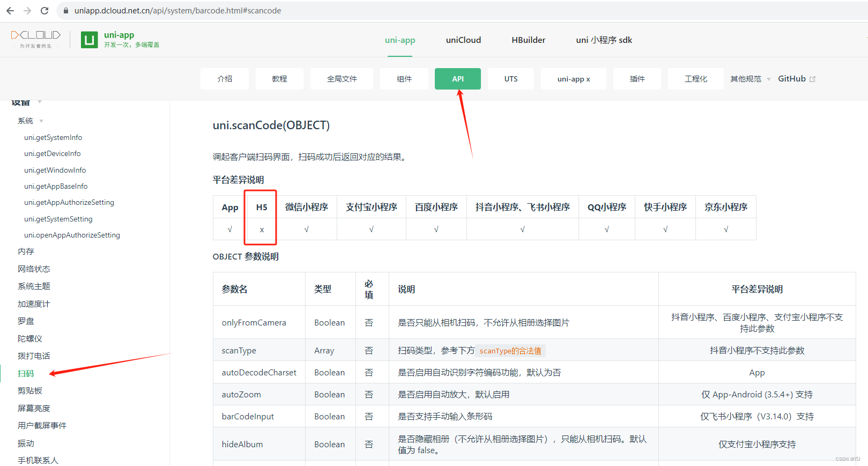Switch to the uniCloud top tab
This screenshot has height=466, width=868.
pos(463,40)
